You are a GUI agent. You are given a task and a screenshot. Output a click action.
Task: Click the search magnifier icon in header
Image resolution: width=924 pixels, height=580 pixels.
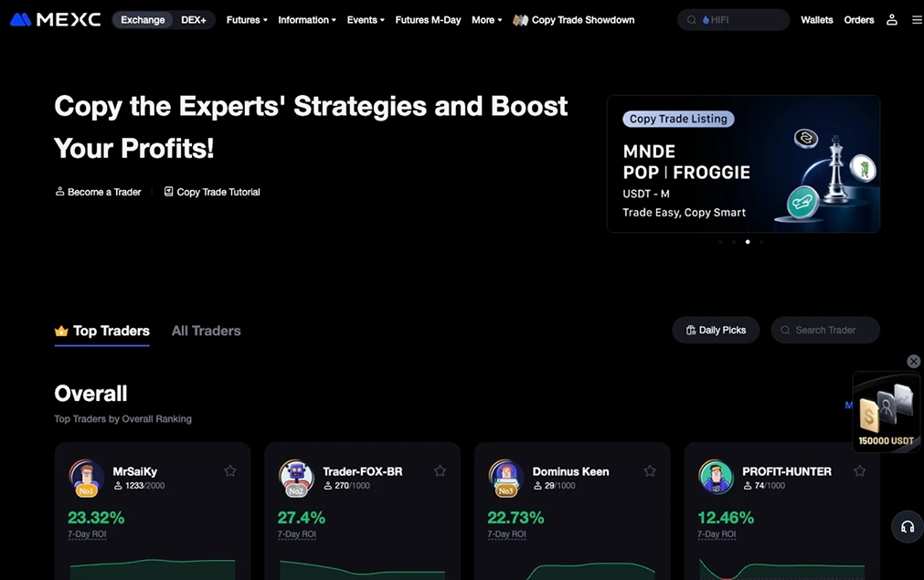pyautogui.click(x=691, y=20)
